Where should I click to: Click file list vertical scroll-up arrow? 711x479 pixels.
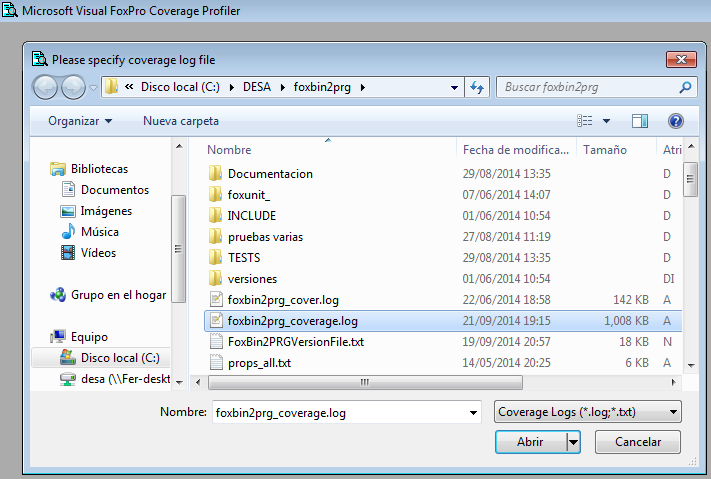pyautogui.click(x=691, y=147)
